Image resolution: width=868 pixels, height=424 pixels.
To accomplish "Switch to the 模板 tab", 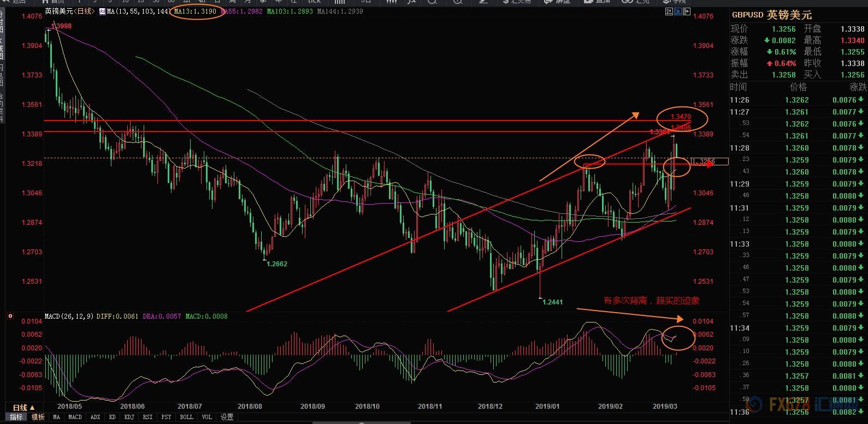I will click(x=38, y=417).
